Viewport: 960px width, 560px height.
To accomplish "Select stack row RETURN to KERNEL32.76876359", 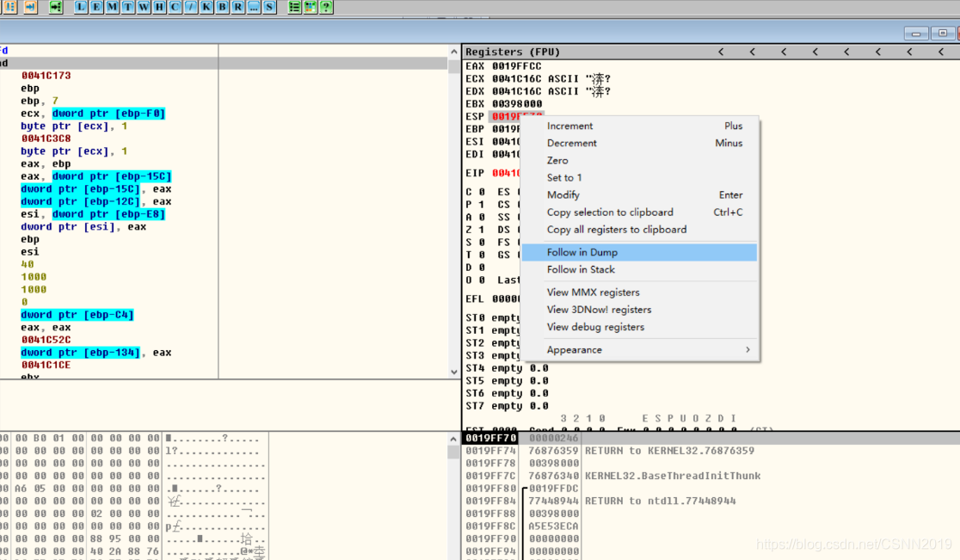I will [x=711, y=451].
